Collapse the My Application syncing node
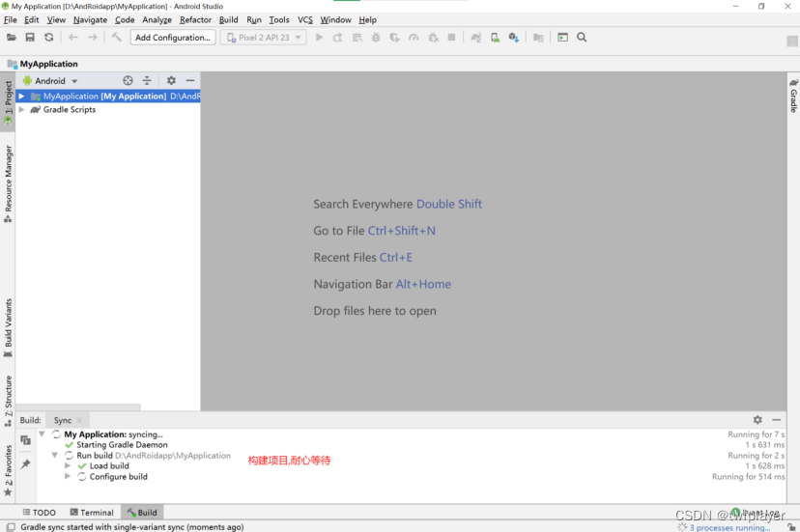This screenshot has height=532, width=800. [x=42, y=434]
